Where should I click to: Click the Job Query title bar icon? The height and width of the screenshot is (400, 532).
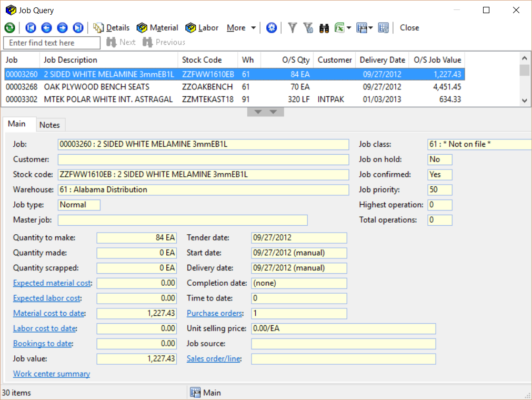[11, 10]
